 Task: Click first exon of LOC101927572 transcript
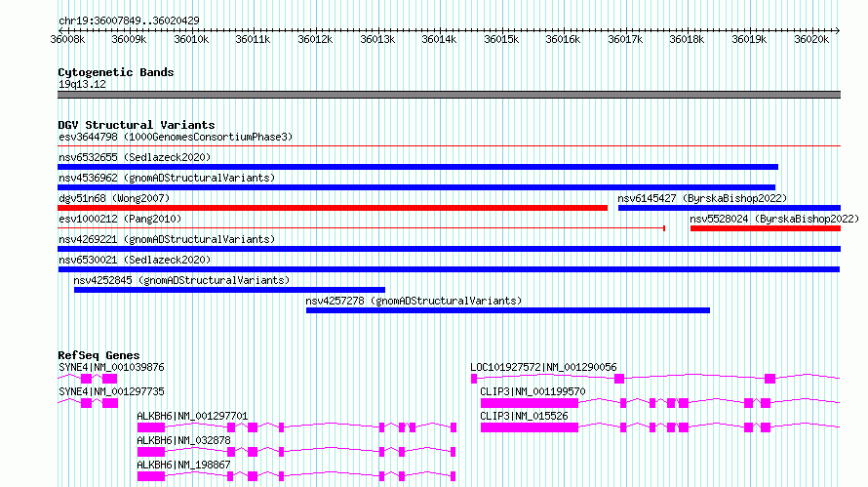[474, 379]
